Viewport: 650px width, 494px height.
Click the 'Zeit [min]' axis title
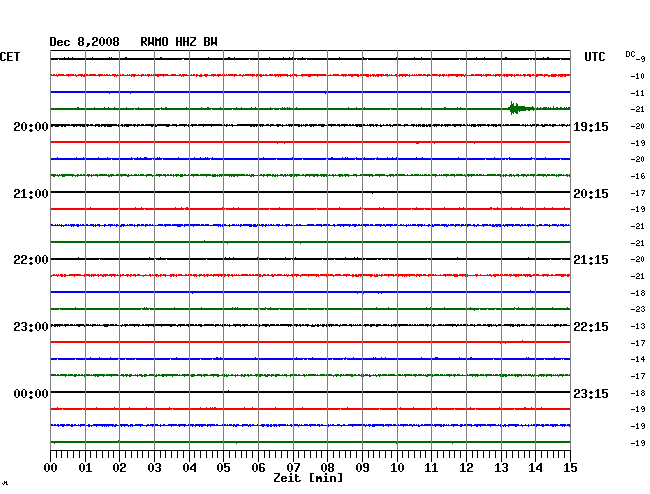[308, 478]
